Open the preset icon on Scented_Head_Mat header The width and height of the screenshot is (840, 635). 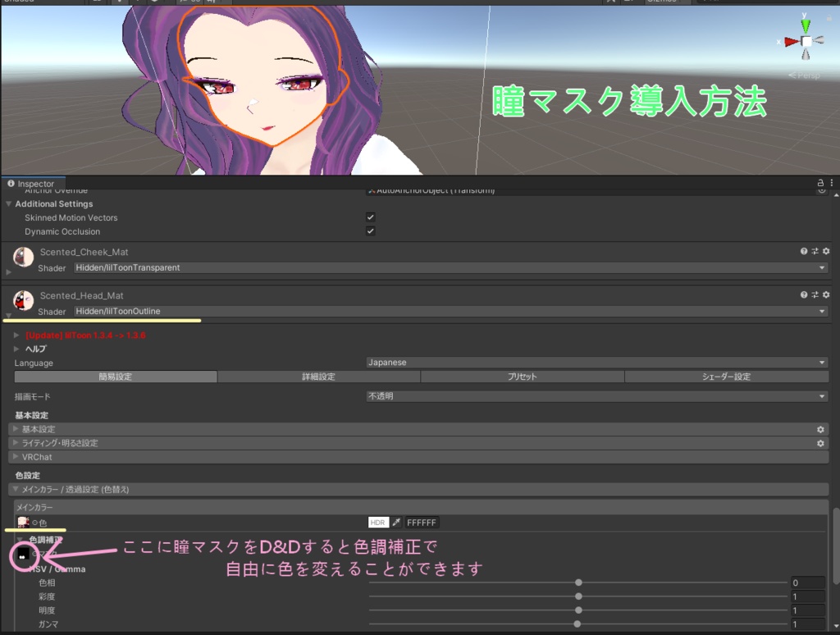tap(816, 295)
